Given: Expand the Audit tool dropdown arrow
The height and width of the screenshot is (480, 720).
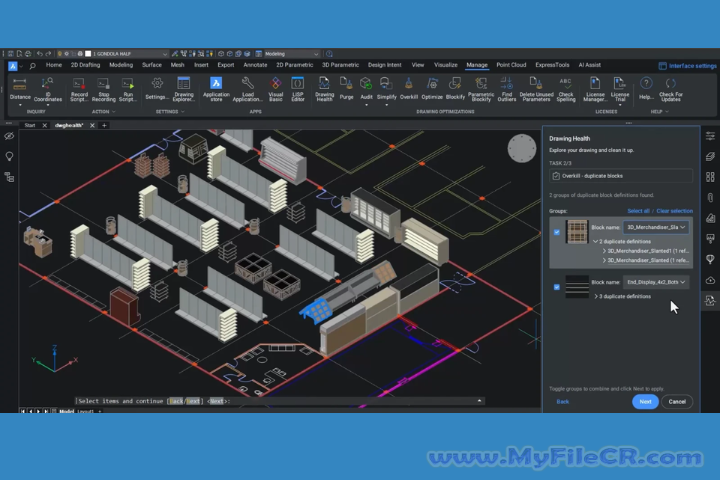Looking at the screenshot, I should click(366, 105).
